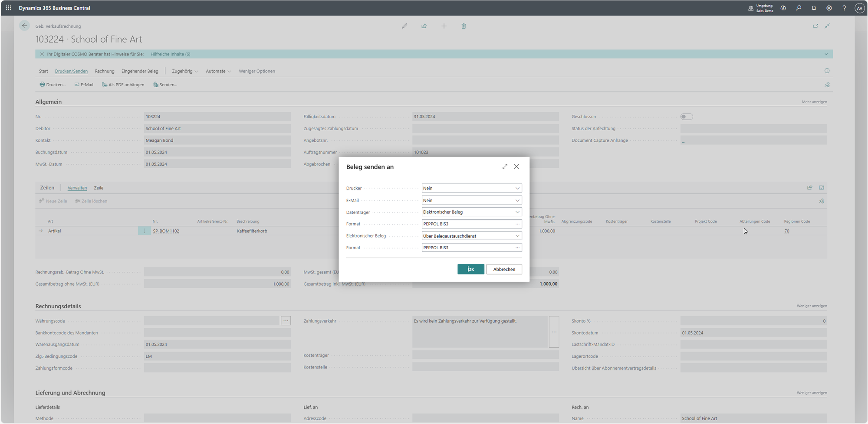Open the app launcher waffle icon
The image size is (868, 424).
[9, 8]
